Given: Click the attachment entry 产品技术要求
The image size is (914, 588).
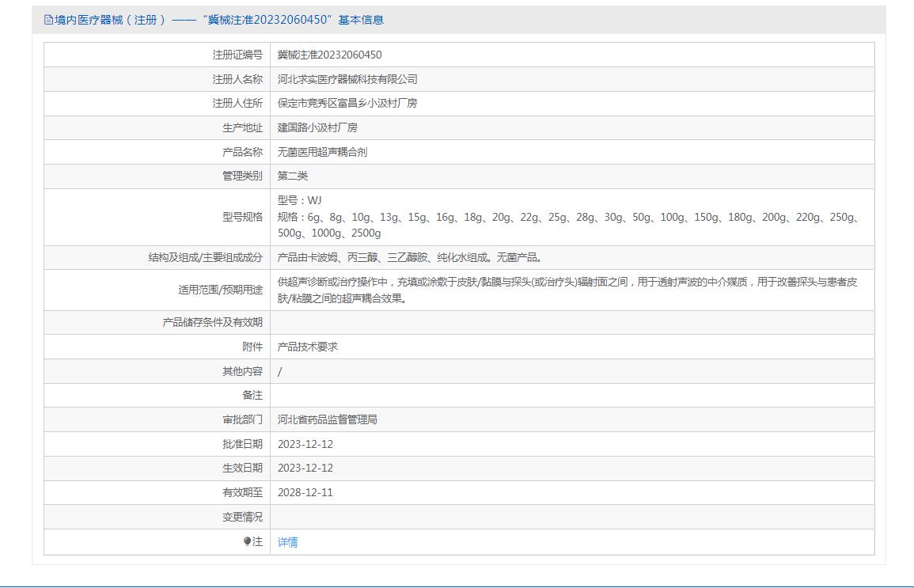Looking at the screenshot, I should pyautogui.click(x=308, y=347).
